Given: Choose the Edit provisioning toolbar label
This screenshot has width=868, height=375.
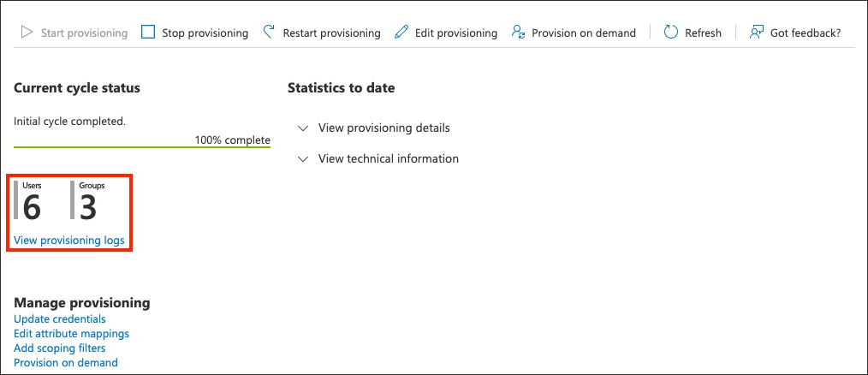Looking at the screenshot, I should (456, 33).
